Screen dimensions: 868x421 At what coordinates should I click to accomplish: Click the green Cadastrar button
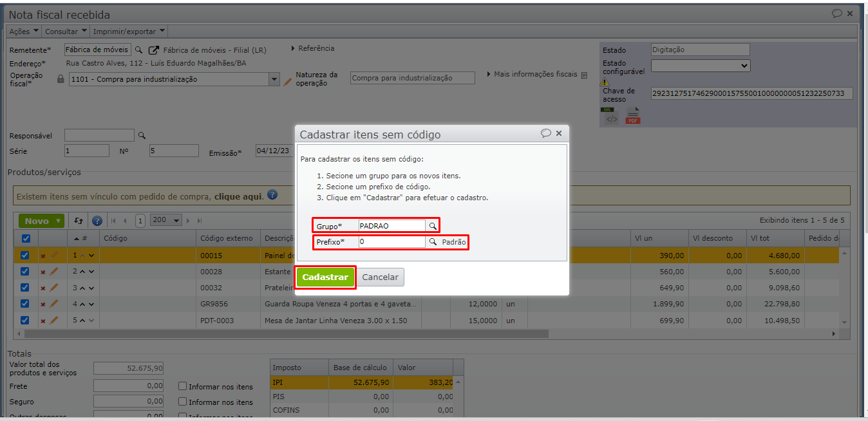tap(325, 277)
